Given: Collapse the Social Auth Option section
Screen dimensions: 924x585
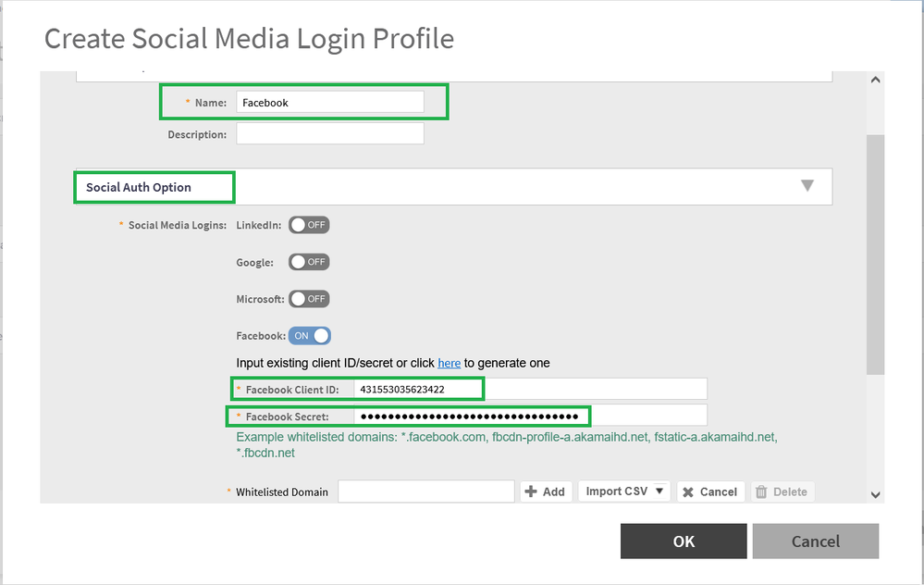Looking at the screenshot, I should point(807,186).
